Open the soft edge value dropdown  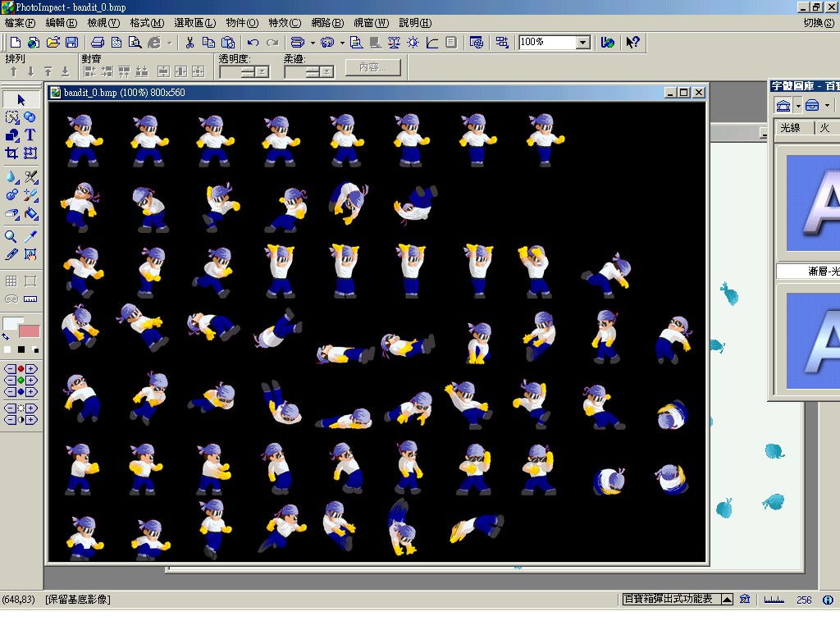pyautogui.click(x=326, y=72)
